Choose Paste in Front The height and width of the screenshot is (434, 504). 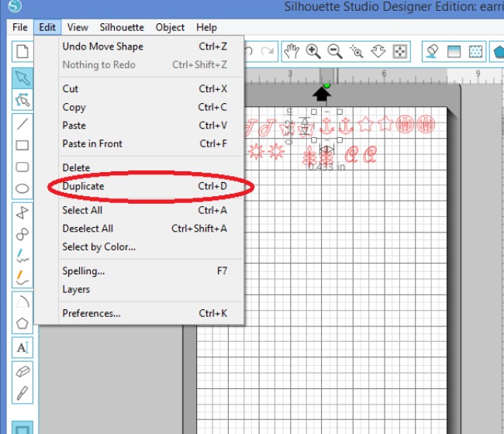tap(145, 143)
